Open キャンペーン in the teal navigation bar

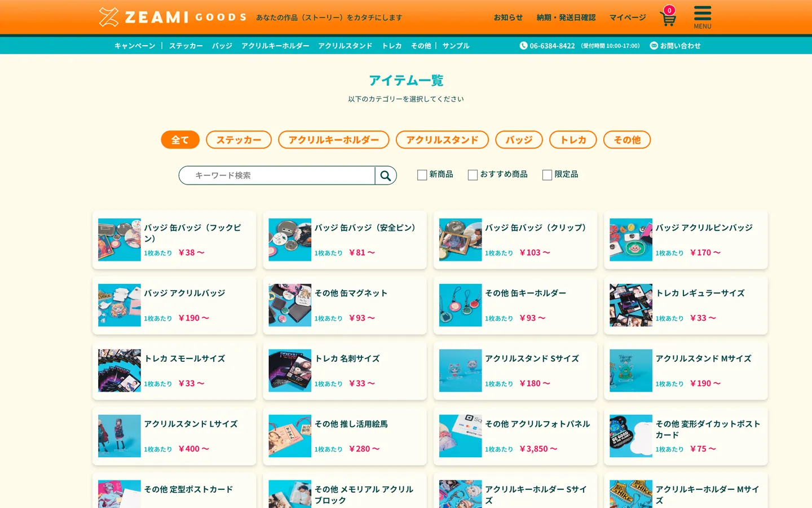click(x=135, y=46)
